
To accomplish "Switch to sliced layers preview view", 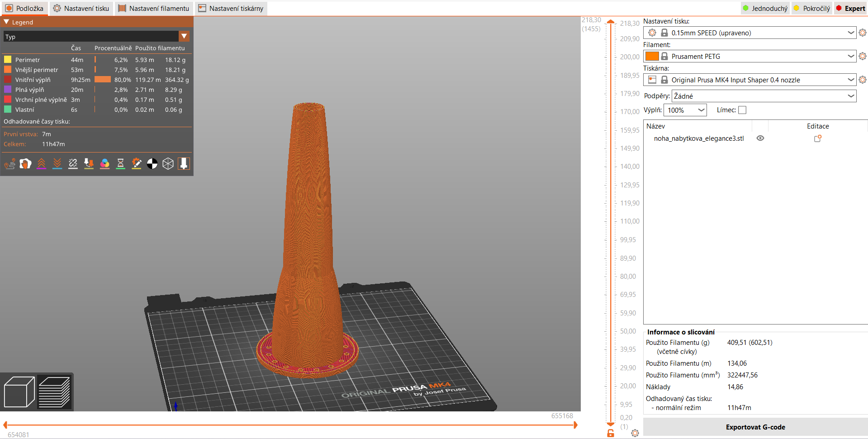I will [54, 392].
